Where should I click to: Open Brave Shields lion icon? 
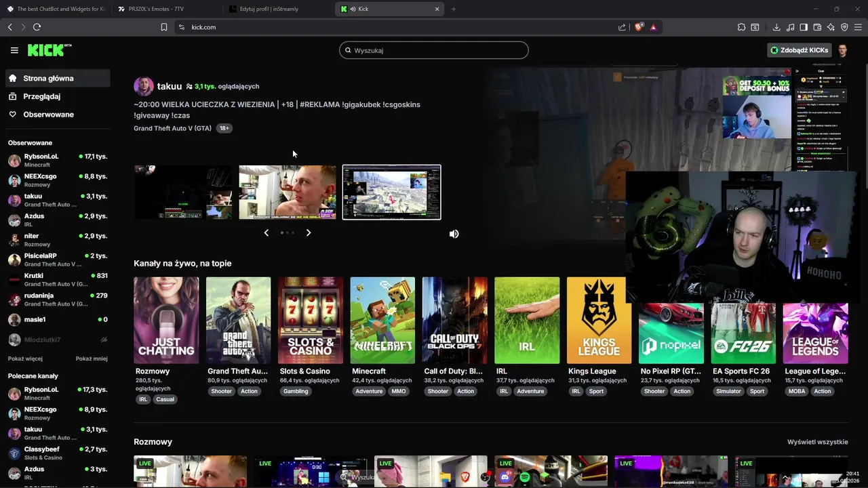(639, 27)
